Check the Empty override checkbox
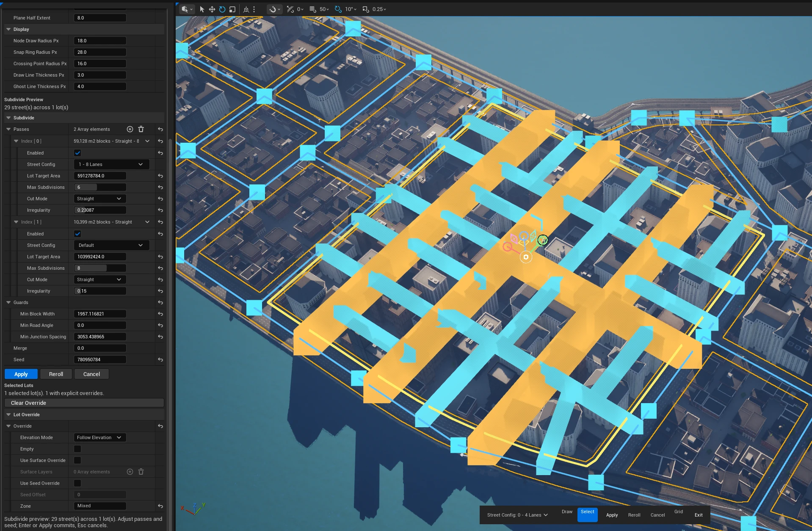This screenshot has height=531, width=812. point(77,449)
